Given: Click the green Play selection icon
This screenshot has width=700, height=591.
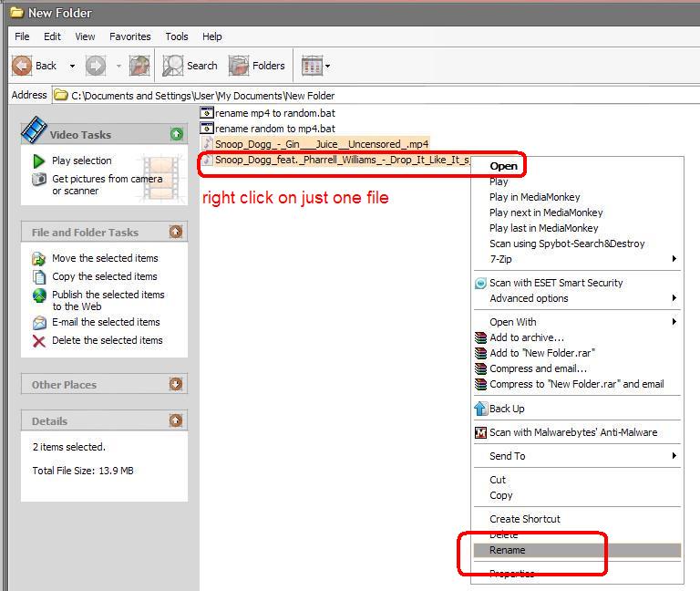Looking at the screenshot, I should tap(39, 161).
